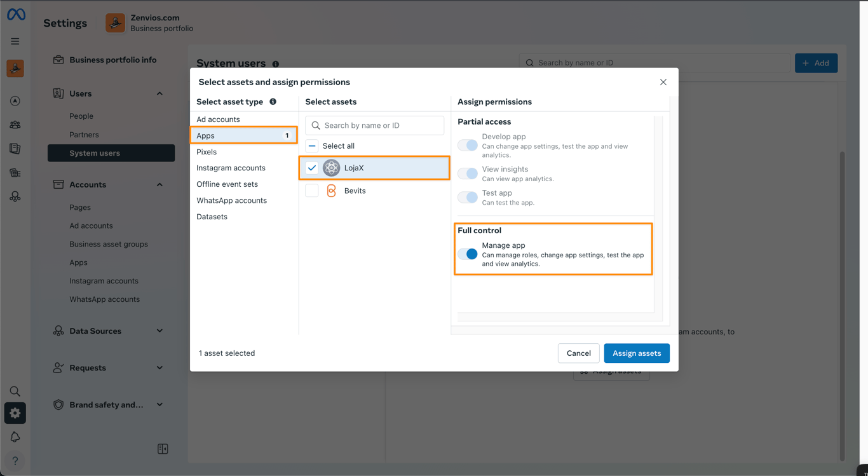
Task: Select WhatsApp accounts asset type
Action: point(231,200)
